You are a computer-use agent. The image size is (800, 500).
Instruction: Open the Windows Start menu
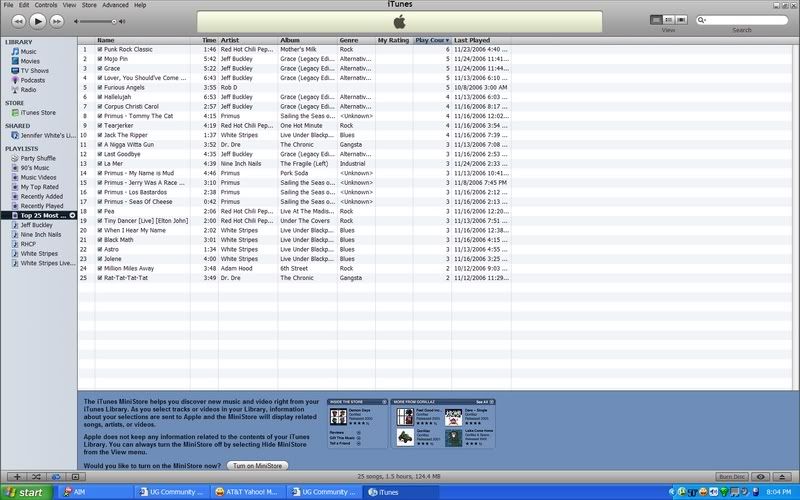click(26, 492)
